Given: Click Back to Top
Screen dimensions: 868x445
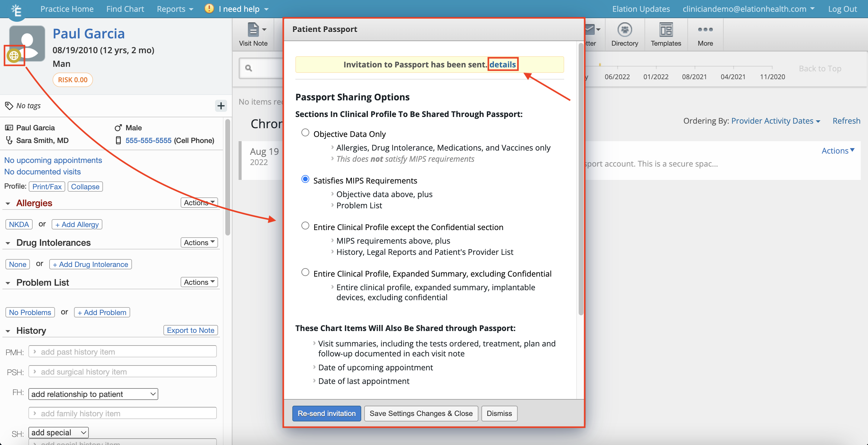Looking at the screenshot, I should 820,69.
